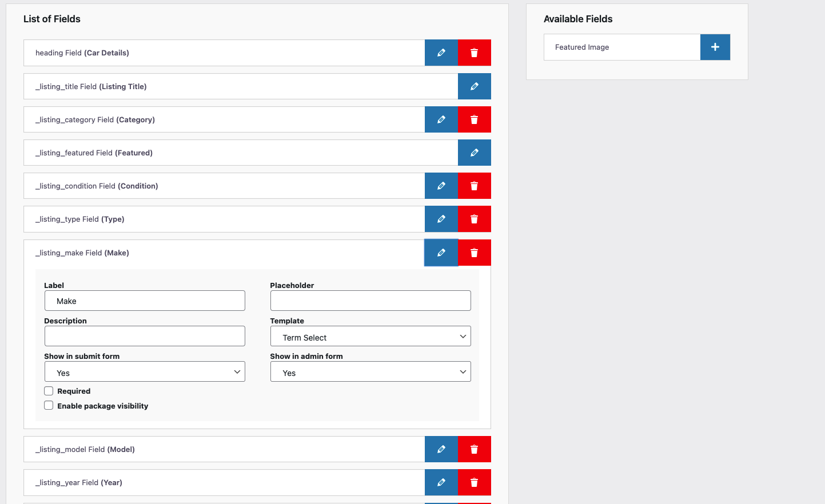
Task: Delete the Category field with trash icon
Action: coord(474,119)
